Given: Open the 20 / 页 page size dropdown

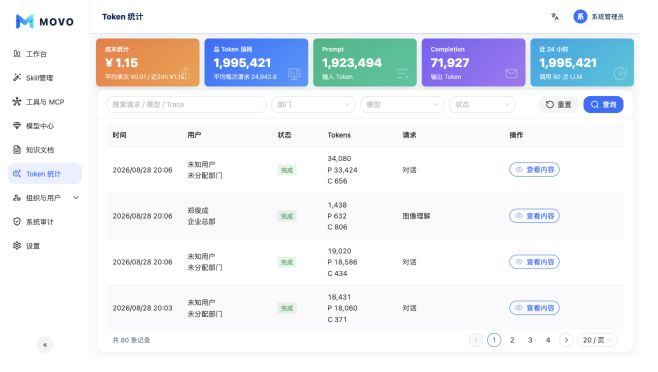Looking at the screenshot, I should [597, 340].
